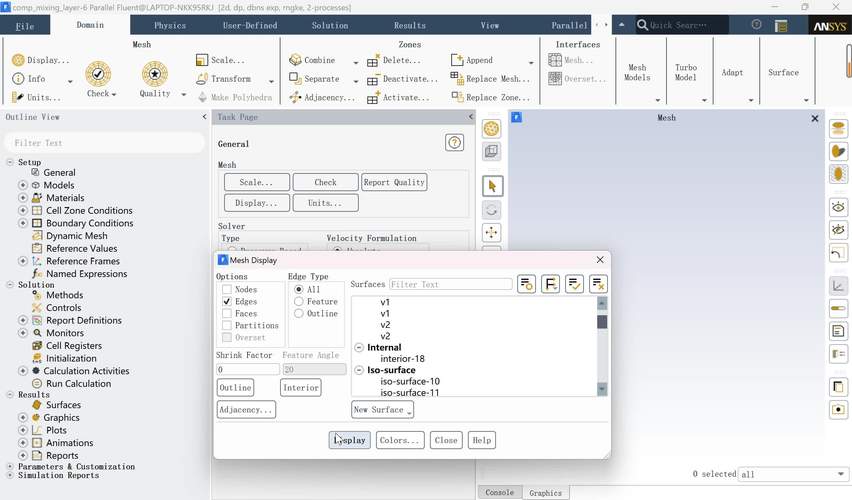The width and height of the screenshot is (852, 500).
Task: Click Deactivate zones icon
Action: [x=373, y=80]
